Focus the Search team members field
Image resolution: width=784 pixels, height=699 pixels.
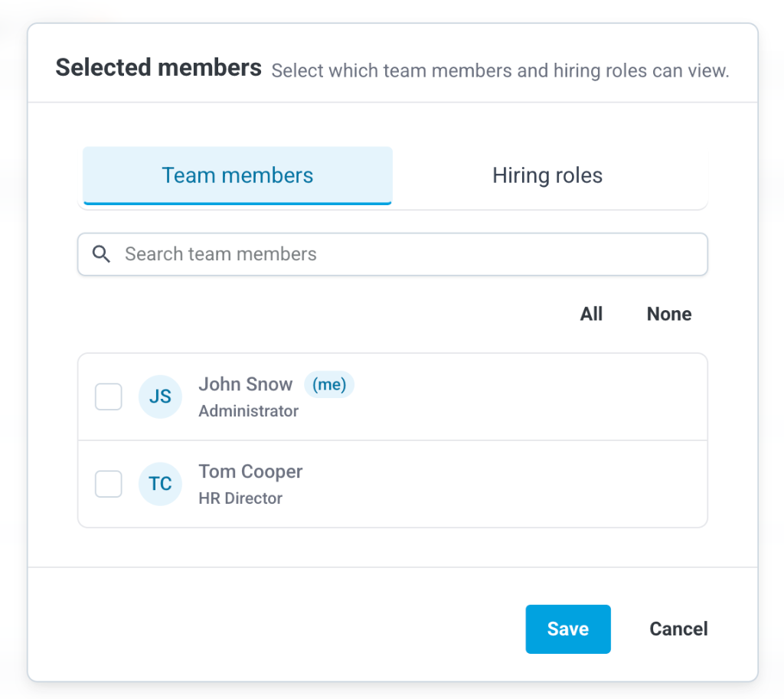coord(406,254)
